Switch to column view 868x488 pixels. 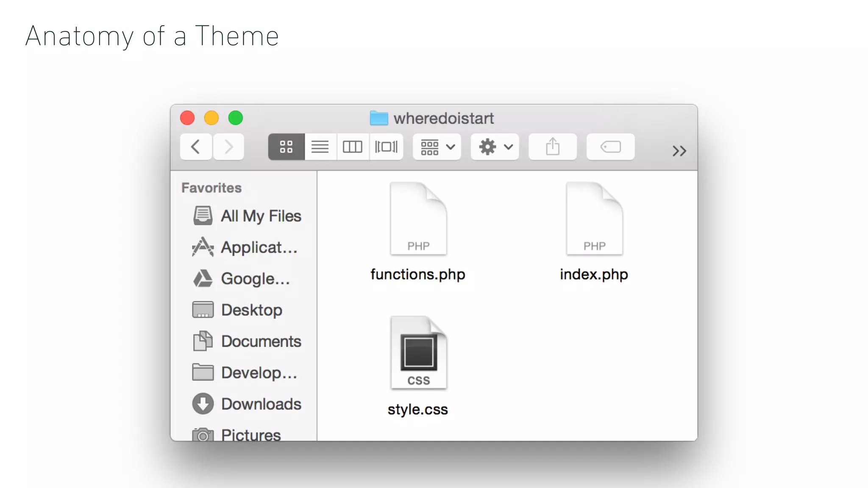(x=353, y=147)
